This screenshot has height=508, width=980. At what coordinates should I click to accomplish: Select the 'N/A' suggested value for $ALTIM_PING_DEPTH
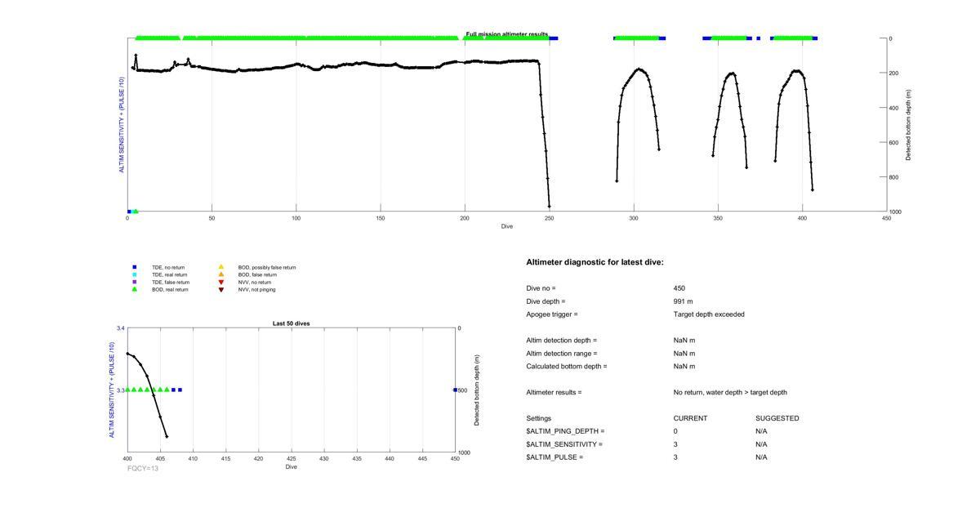pyautogui.click(x=761, y=431)
